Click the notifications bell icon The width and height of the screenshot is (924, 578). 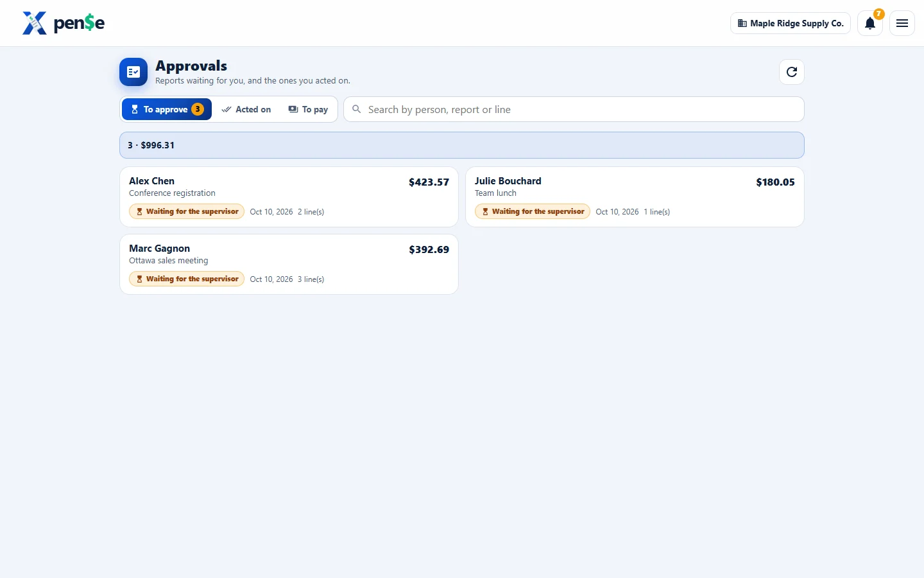coord(870,24)
